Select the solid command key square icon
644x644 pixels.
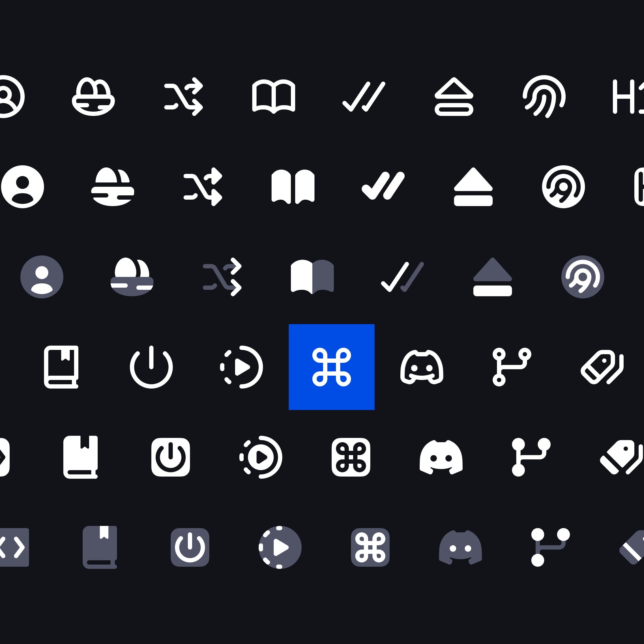pyautogui.click(x=351, y=457)
